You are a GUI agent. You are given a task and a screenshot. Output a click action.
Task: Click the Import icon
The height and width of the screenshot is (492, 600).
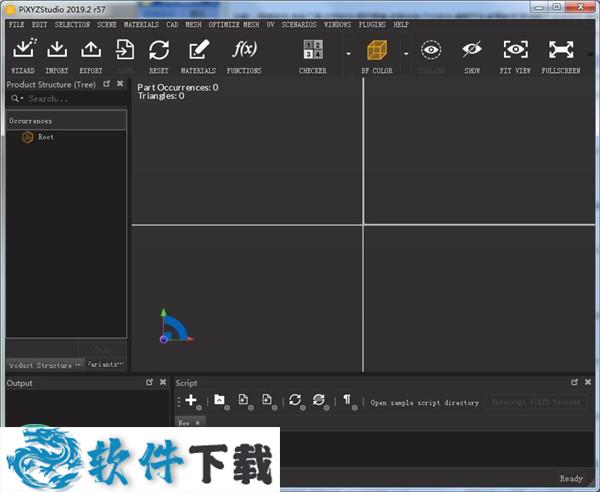click(57, 50)
